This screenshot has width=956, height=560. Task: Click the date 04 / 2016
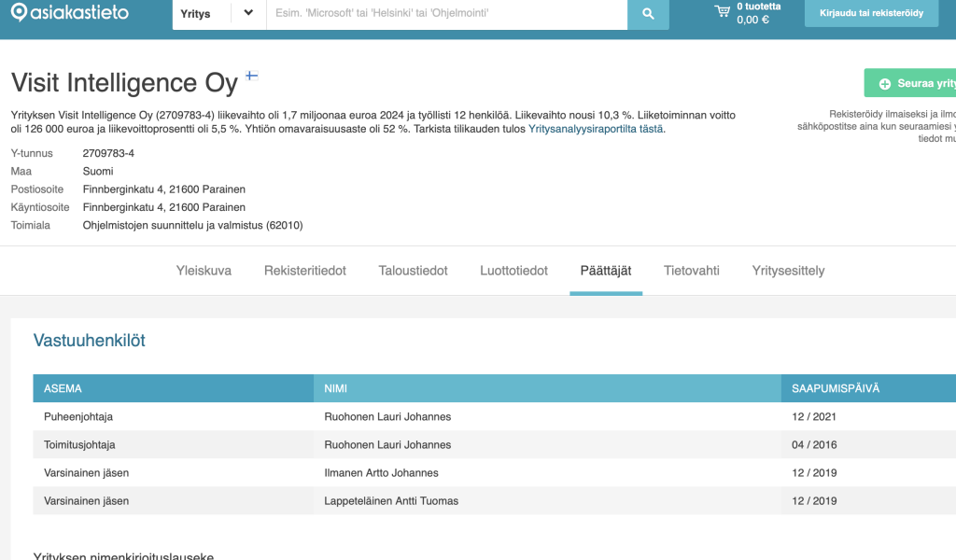814,445
